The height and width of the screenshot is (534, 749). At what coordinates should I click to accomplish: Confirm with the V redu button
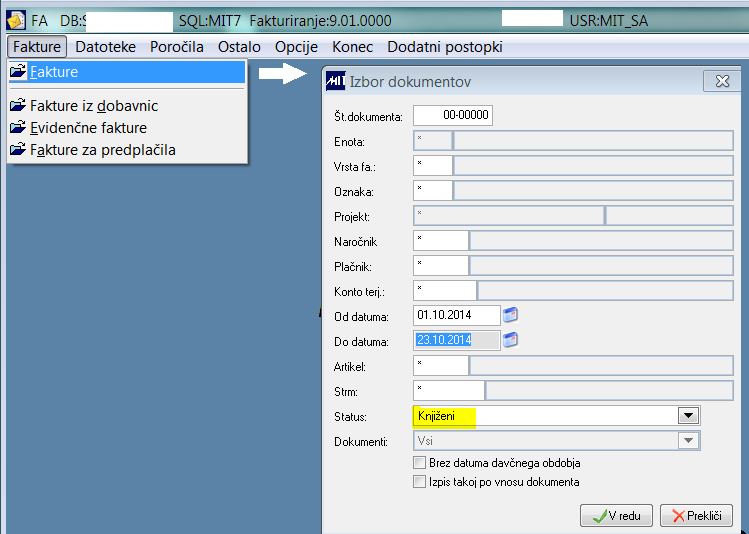tap(616, 515)
